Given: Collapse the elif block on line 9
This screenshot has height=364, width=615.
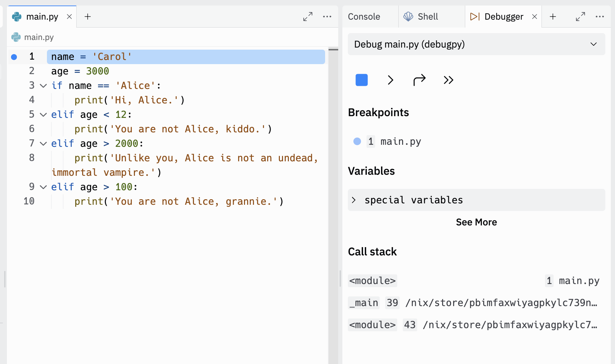Looking at the screenshot, I should [43, 187].
